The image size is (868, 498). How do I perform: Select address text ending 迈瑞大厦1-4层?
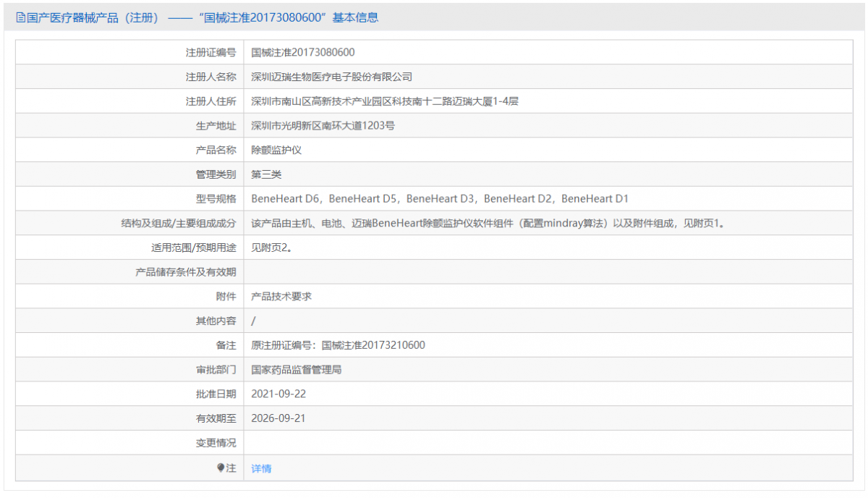[x=385, y=101]
